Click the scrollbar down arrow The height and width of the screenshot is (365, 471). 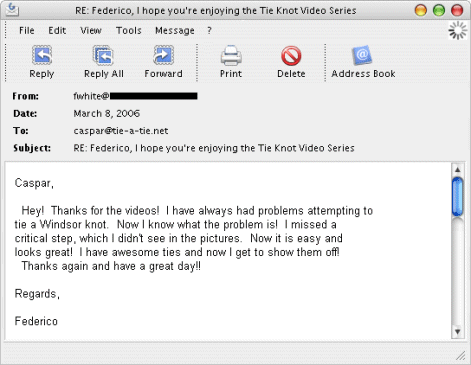point(458,331)
